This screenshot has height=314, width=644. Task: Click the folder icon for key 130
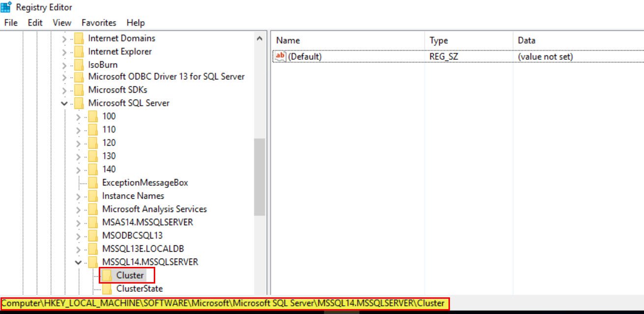tap(93, 156)
